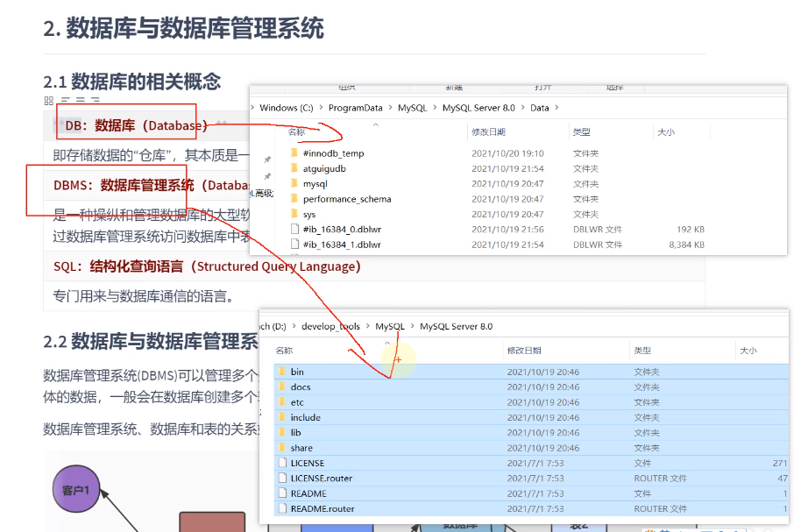Image resolution: width=808 pixels, height=532 pixels.
Task: Expand chevron after develop_tools breadcrumb
Action: pyautogui.click(x=368, y=326)
